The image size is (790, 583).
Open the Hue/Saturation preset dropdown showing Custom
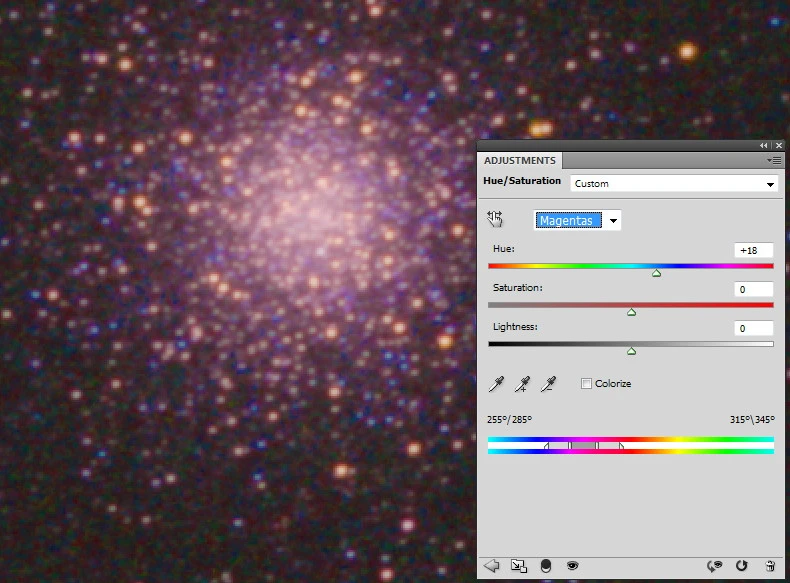(673, 184)
